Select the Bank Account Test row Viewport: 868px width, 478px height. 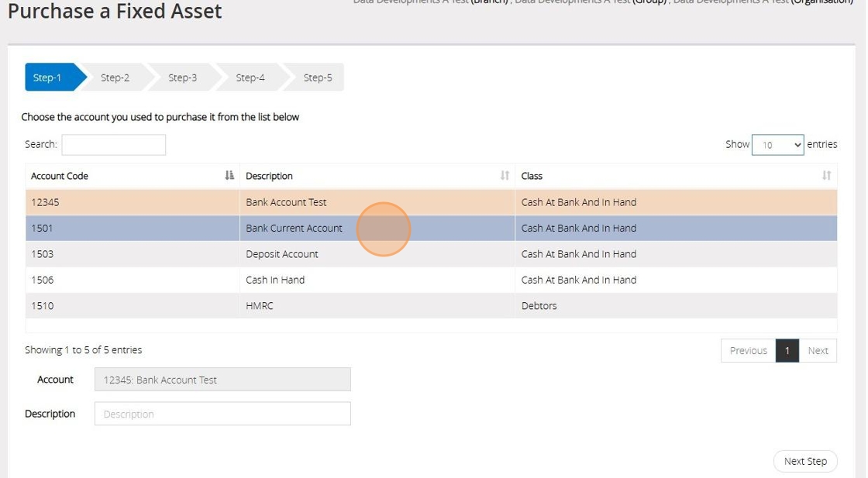(x=286, y=202)
